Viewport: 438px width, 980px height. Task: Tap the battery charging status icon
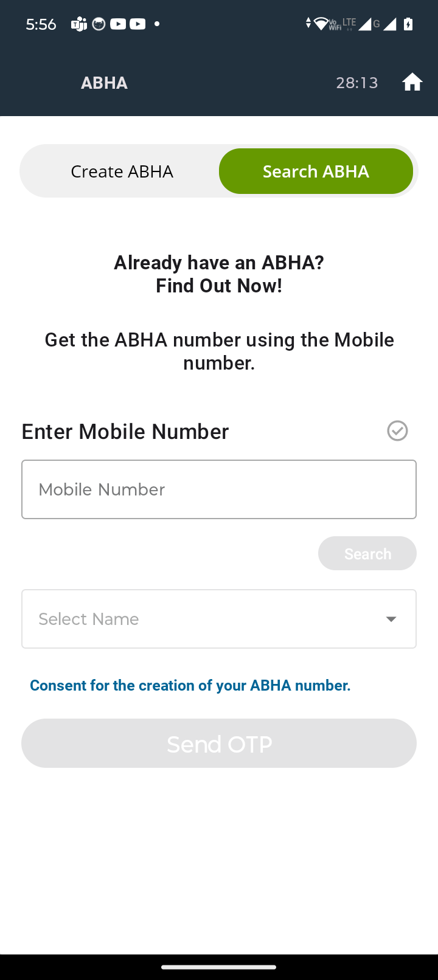(x=408, y=24)
